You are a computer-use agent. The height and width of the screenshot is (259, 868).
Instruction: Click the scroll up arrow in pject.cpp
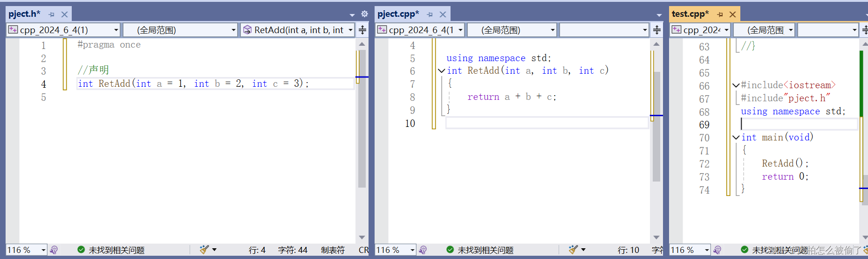click(656, 44)
